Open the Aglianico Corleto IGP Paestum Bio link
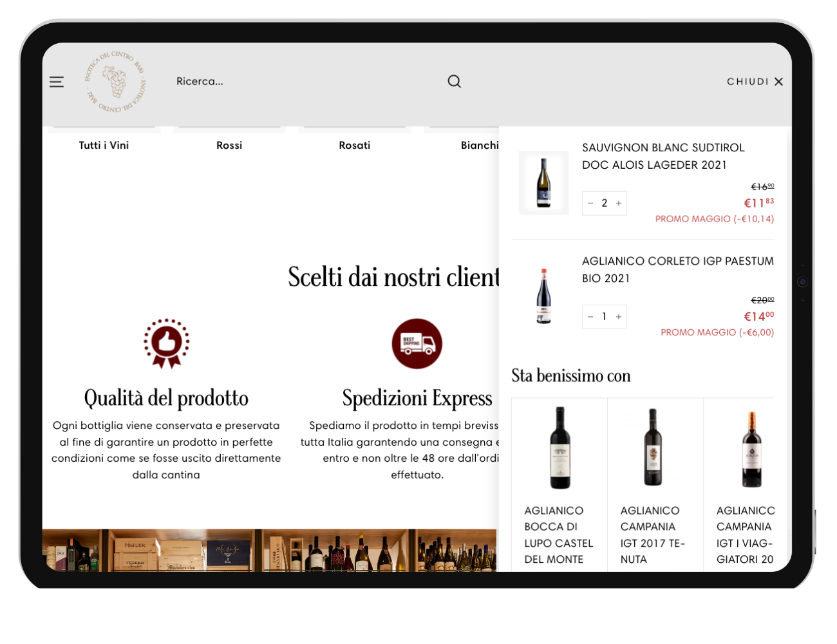This screenshot has height=644, width=837. click(678, 270)
